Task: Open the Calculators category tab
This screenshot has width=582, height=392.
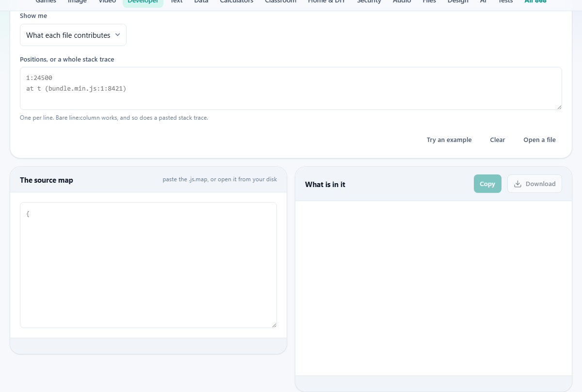Action: point(237,2)
